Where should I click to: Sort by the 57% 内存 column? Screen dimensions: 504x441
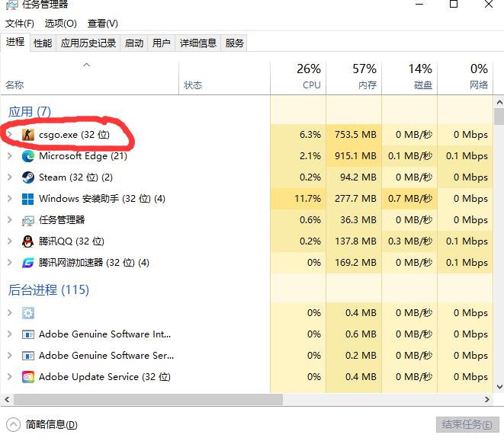[354, 78]
